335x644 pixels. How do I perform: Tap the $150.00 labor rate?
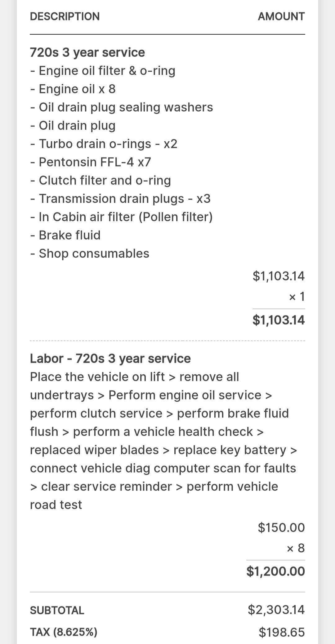(281, 527)
